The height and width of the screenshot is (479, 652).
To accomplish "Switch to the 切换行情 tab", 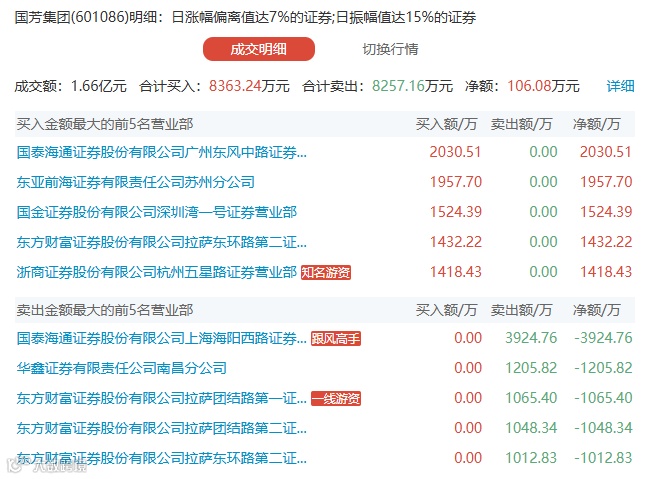I will tap(390, 49).
